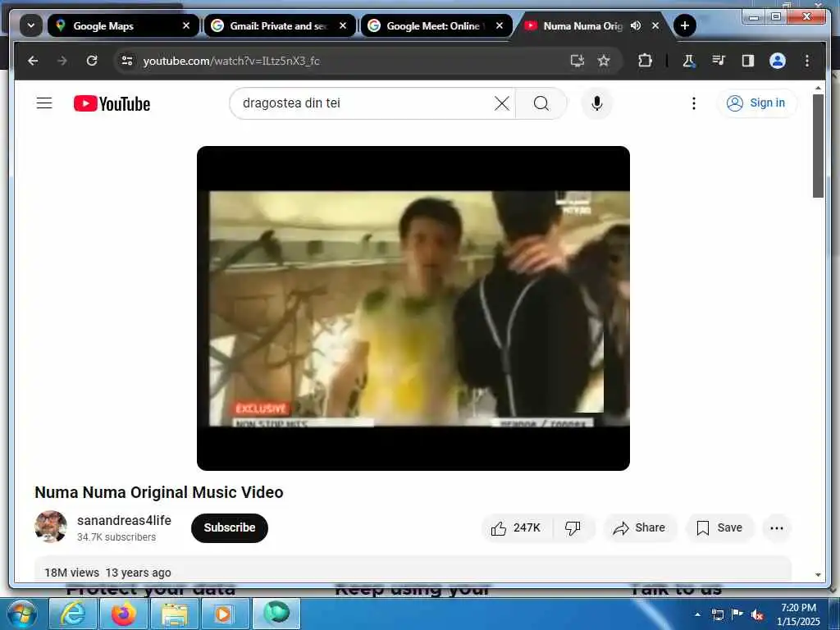Expand the description at 18M views
840x630 pixels.
(x=413, y=570)
